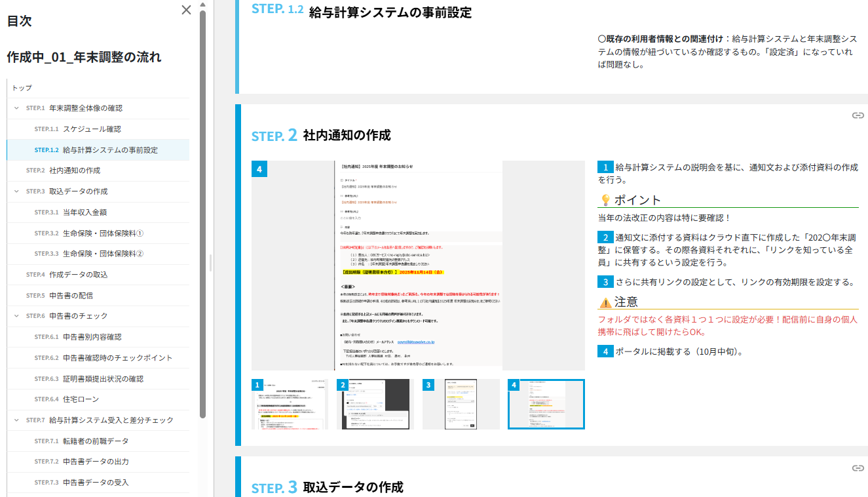Show thumbnail 2 in image gallery
Image resolution: width=868 pixels, height=497 pixels.
click(375, 404)
